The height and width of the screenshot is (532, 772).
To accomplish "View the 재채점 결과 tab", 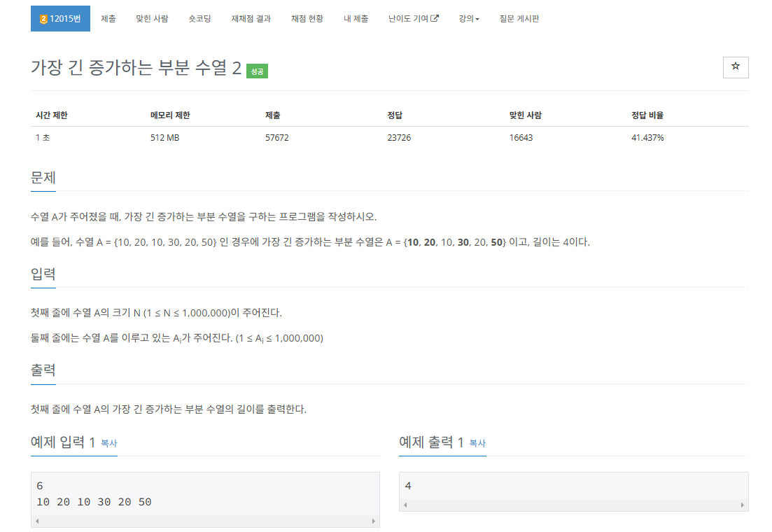I will (x=251, y=19).
